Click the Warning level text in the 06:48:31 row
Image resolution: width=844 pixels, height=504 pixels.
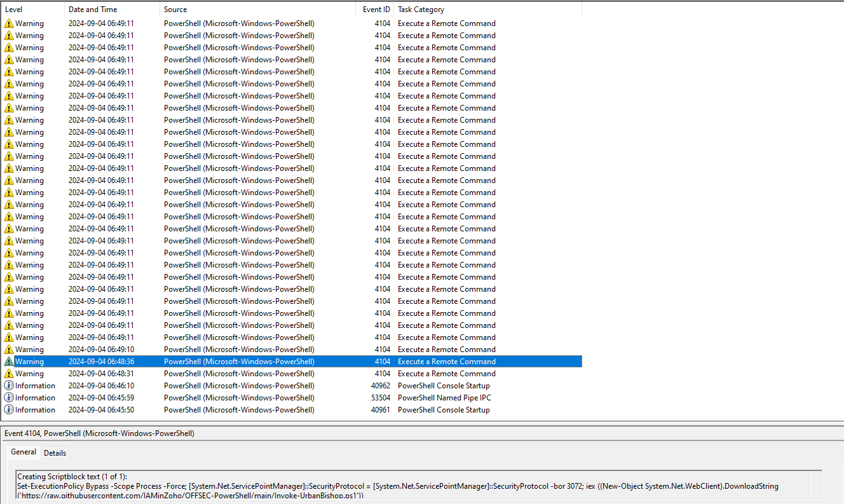[29, 374]
